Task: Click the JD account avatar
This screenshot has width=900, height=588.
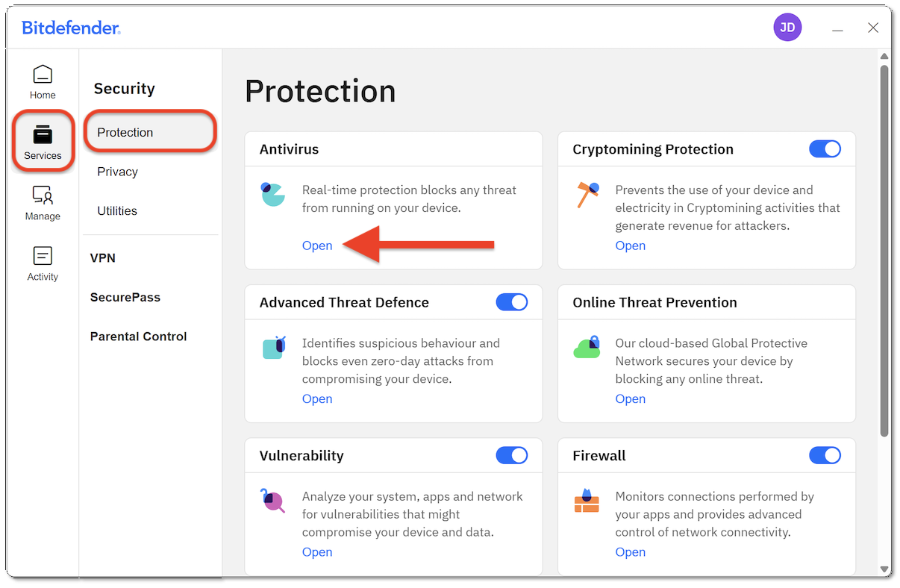Action: (x=787, y=27)
